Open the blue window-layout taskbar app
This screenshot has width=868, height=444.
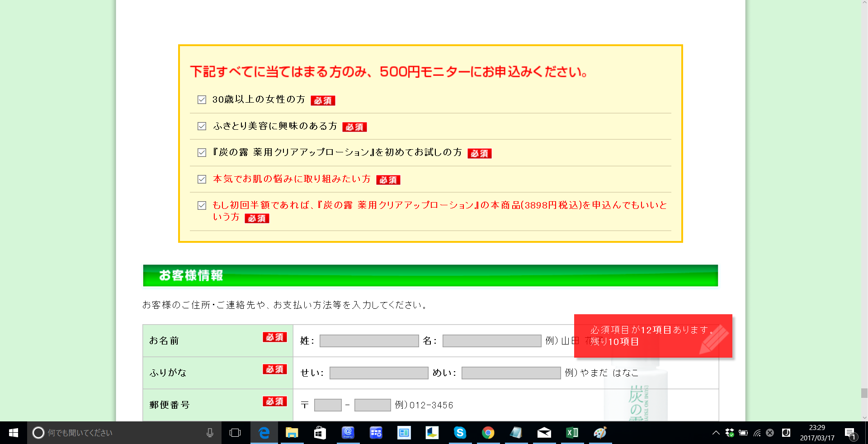point(404,433)
